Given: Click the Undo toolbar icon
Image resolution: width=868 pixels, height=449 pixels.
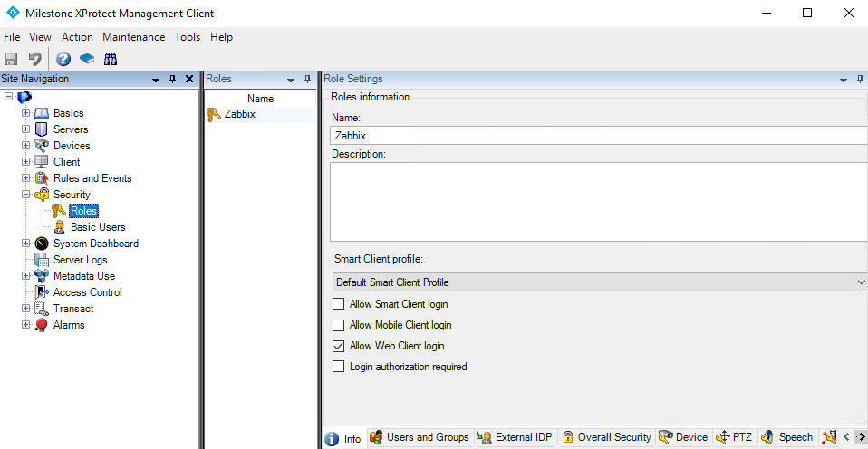Looking at the screenshot, I should [34, 59].
